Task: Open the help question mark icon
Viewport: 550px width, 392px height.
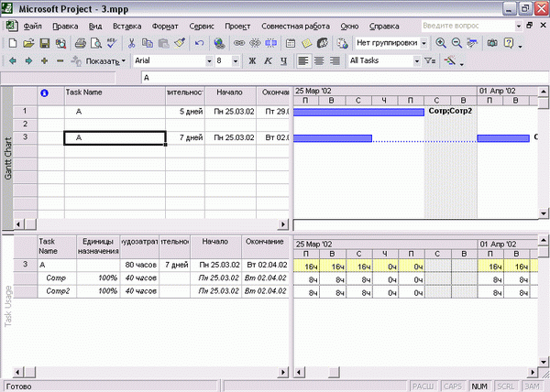Action: click(508, 43)
